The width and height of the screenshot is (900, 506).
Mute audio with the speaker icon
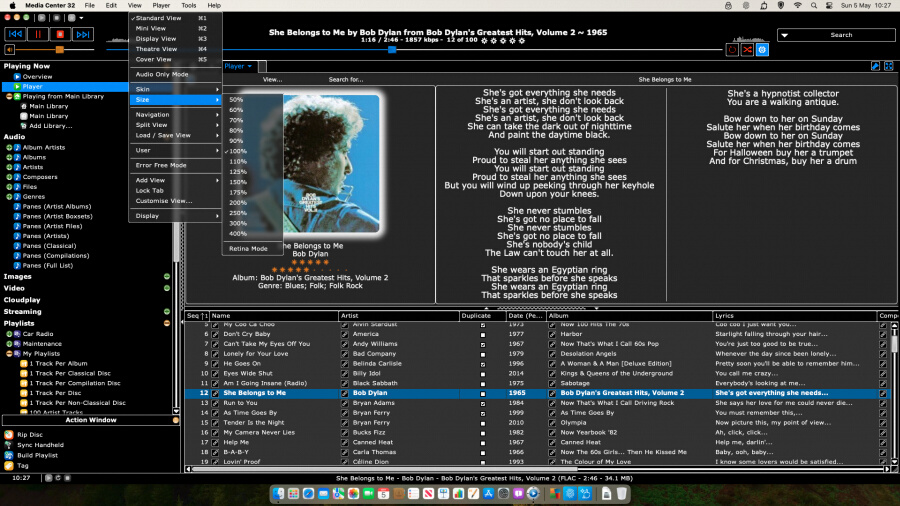(10, 50)
